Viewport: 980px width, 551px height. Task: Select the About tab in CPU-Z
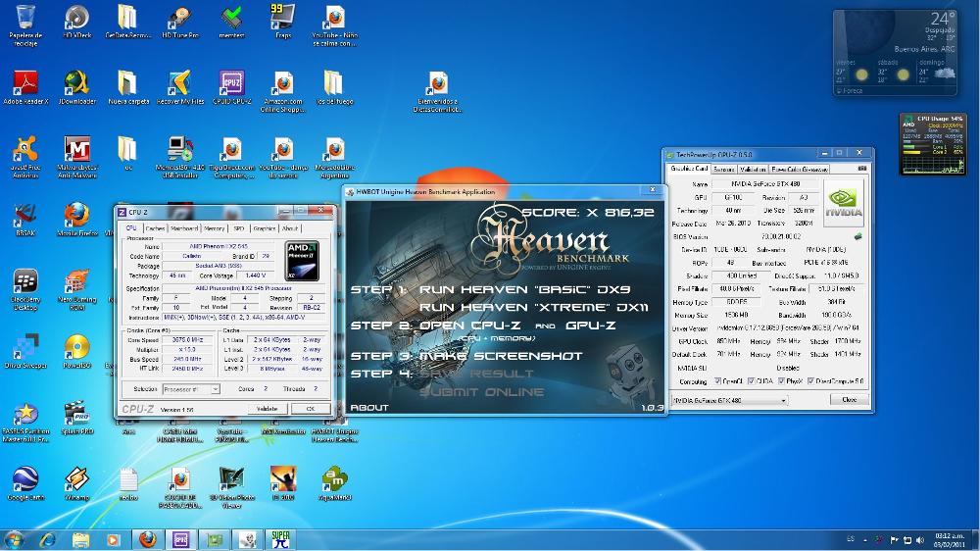290,228
